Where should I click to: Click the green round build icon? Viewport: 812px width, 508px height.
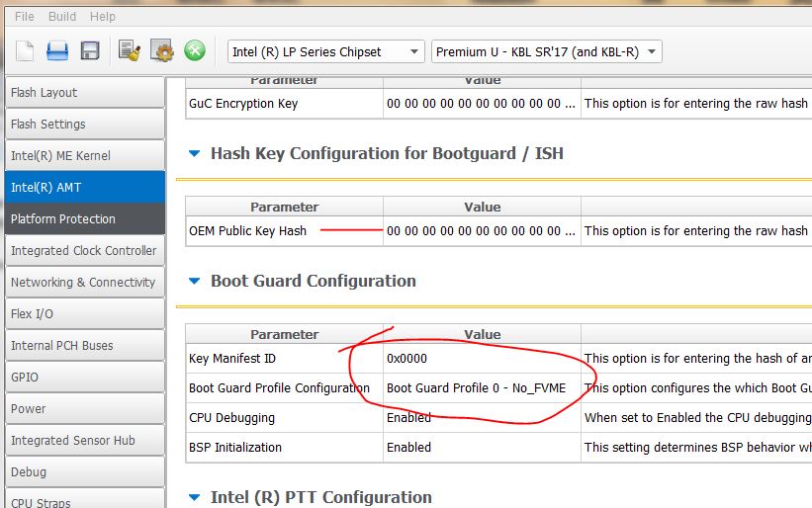point(195,51)
